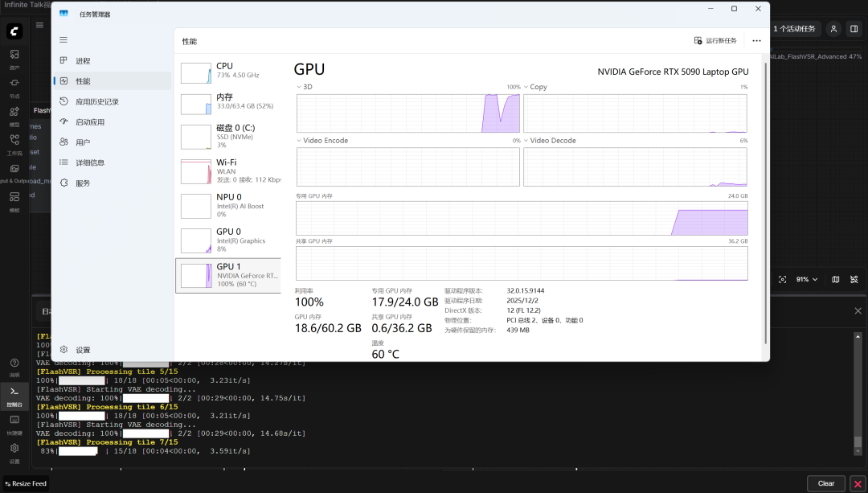
Task: Select the Wi-Fi performance item
Action: [x=228, y=170]
